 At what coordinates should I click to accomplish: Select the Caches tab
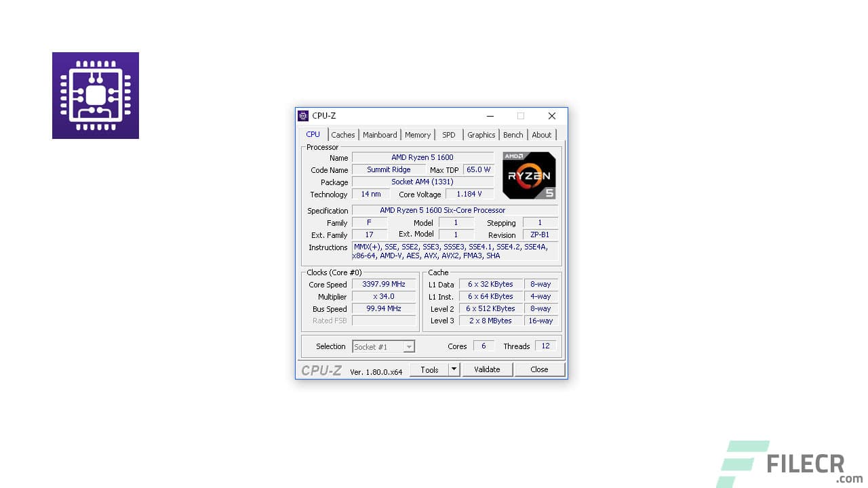[x=342, y=134]
